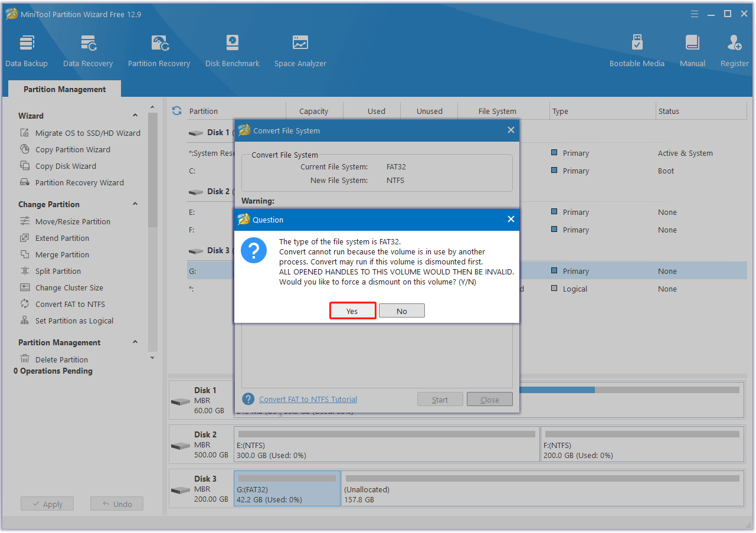Click the Register icon

[x=735, y=43]
